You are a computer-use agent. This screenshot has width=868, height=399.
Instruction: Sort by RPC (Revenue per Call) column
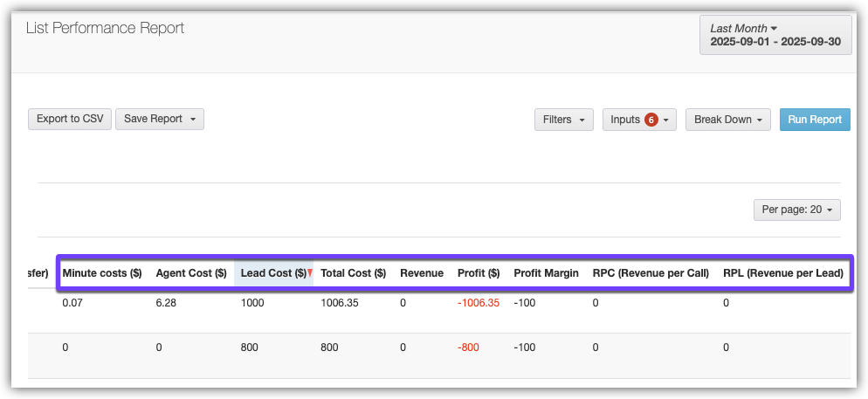[x=651, y=273]
